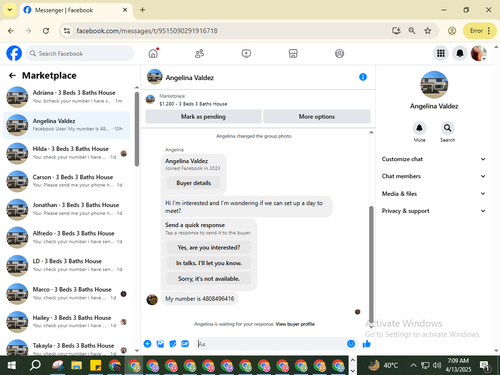Viewport: 500px width, 375px height.
Task: Open Chrome install app icon
Action: pyautogui.click(x=396, y=31)
